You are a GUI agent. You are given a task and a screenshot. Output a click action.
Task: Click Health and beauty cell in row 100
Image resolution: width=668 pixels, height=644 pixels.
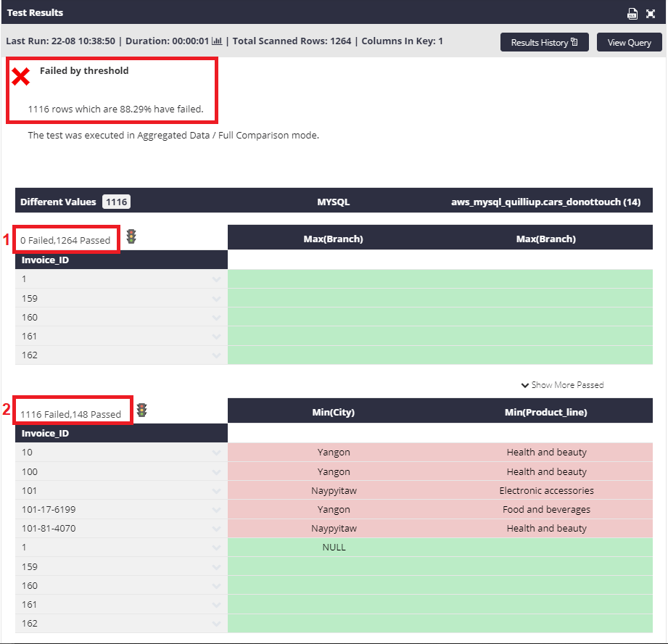[547, 472]
